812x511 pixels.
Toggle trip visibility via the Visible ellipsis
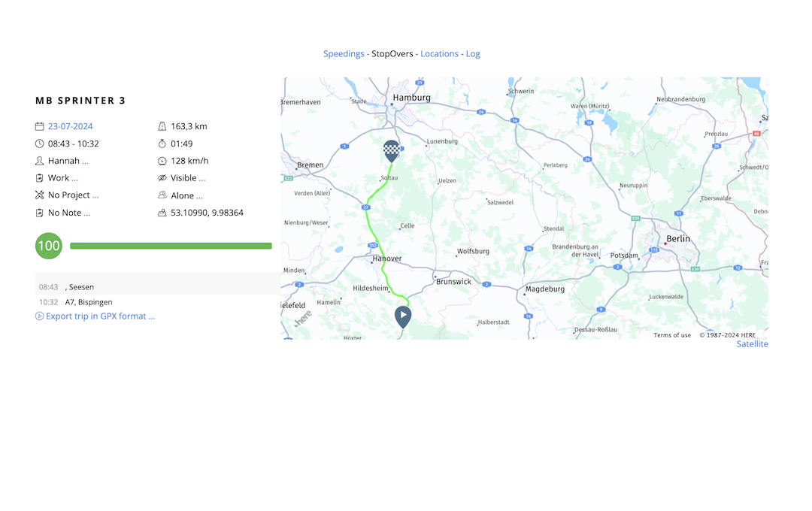click(202, 178)
